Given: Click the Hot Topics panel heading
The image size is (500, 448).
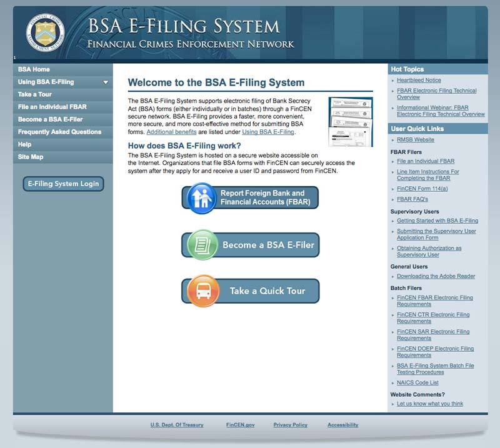Looking at the screenshot, I should (x=407, y=69).
